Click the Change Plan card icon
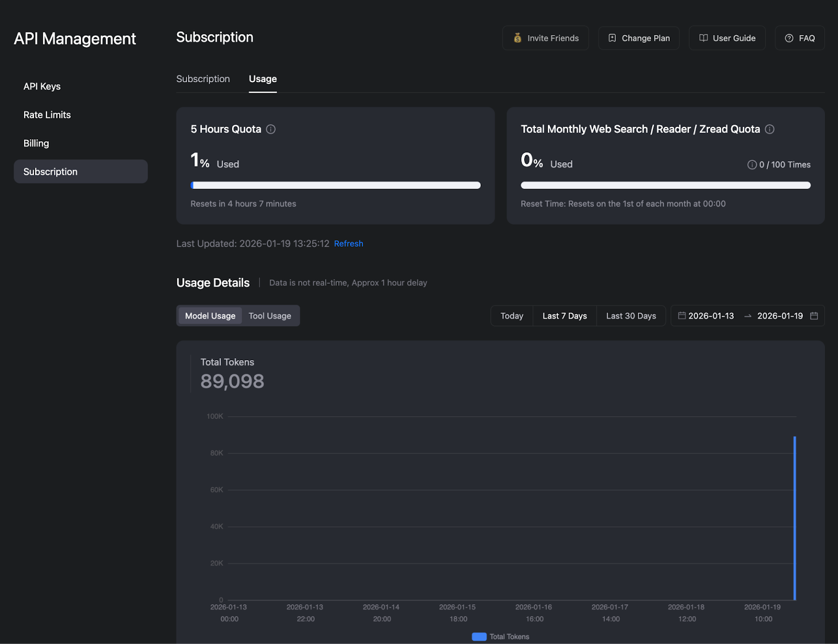The width and height of the screenshot is (838, 644). point(612,38)
